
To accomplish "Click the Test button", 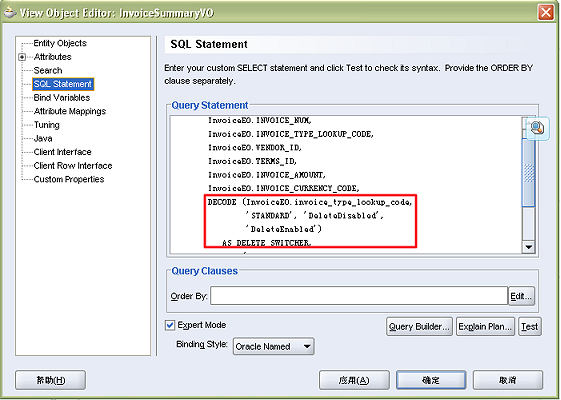I will coord(530,326).
